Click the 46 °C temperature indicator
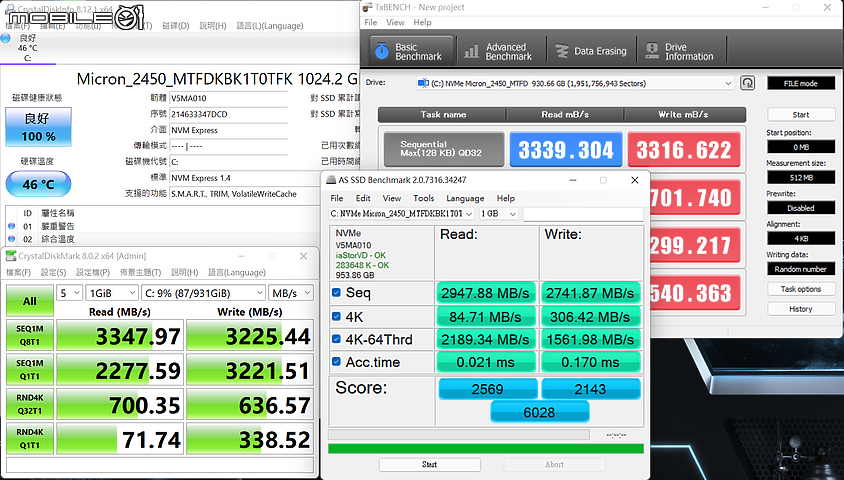 coord(38,184)
